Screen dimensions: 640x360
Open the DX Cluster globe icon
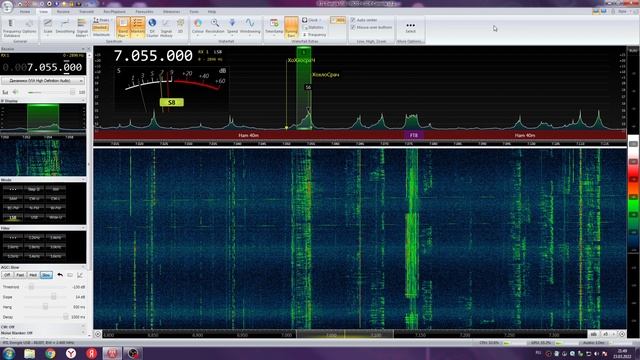pos(152,27)
